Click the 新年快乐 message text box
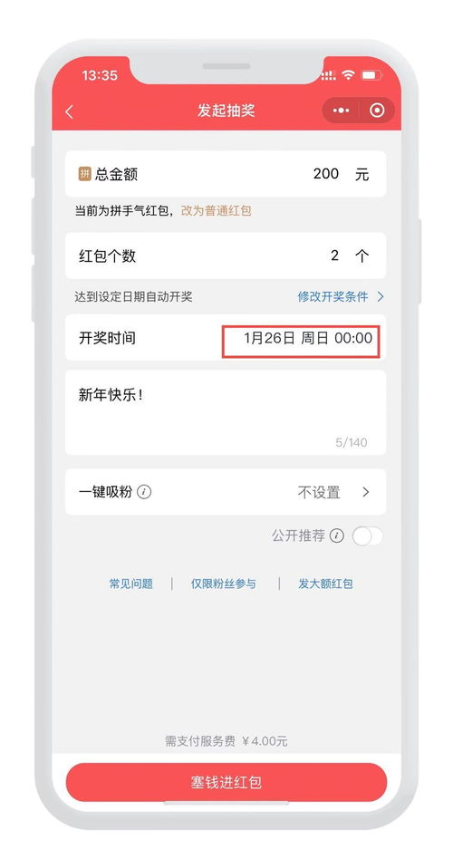Viewport: 453px width, 868px height. pos(226,413)
